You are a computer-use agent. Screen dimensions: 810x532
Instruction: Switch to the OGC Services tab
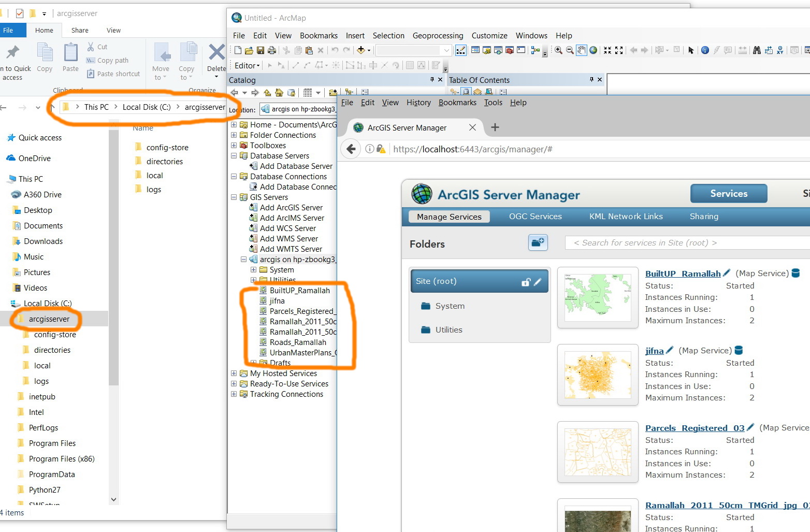(x=535, y=217)
